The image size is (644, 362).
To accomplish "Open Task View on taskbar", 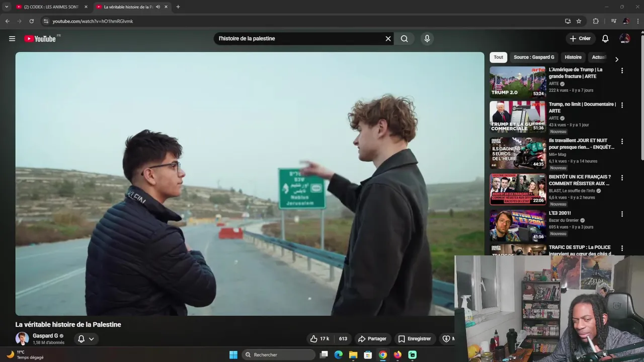I will point(324,355).
